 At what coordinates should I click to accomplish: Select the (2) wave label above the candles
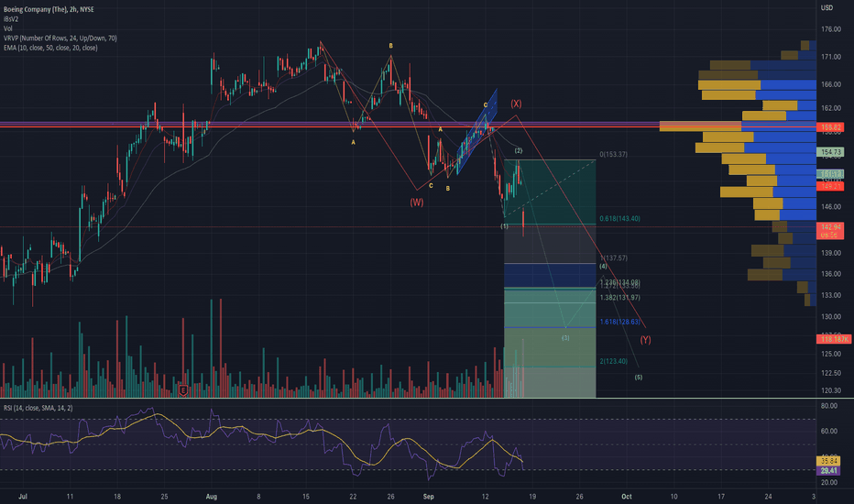point(519,150)
